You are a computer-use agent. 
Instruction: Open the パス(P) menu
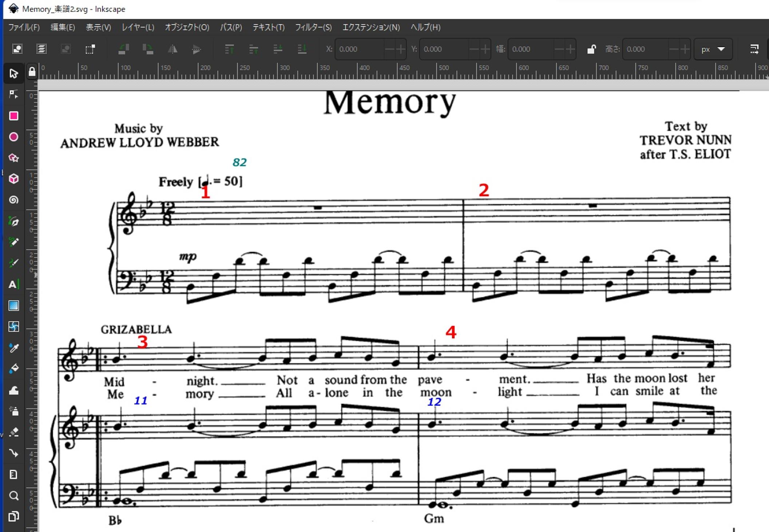231,27
